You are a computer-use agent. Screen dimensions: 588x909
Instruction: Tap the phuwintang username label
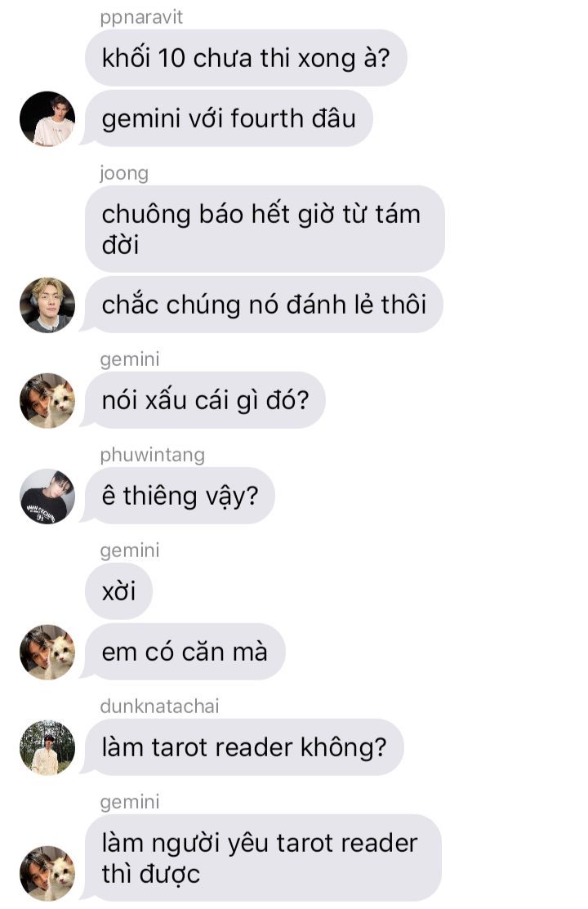pos(152,455)
